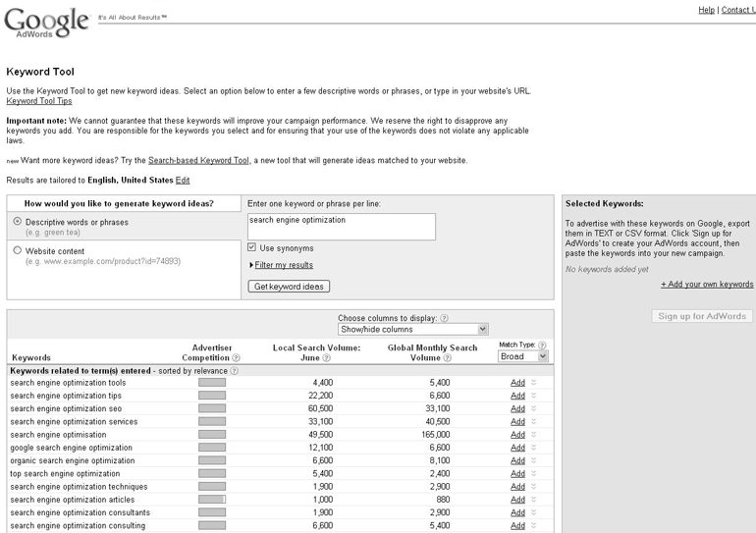
Task: Expand chevron for search engine optimization tools row
Action: click(534, 382)
